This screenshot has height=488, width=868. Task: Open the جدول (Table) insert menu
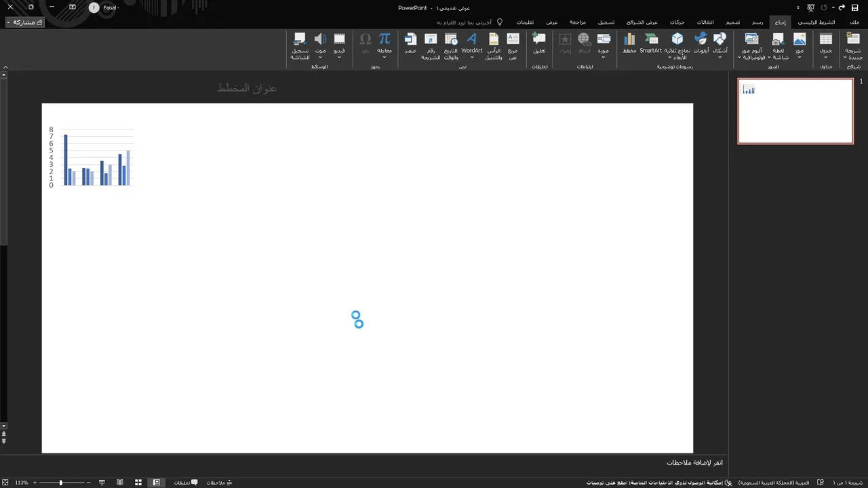[826, 45]
